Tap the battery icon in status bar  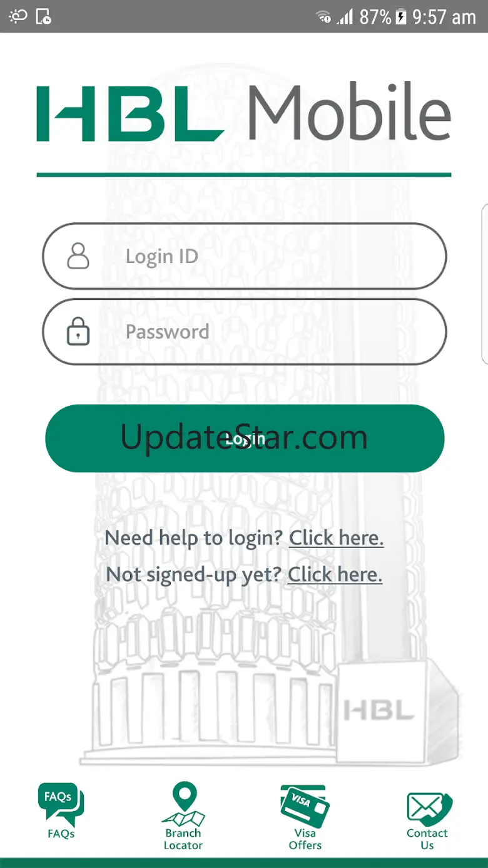coord(401,17)
